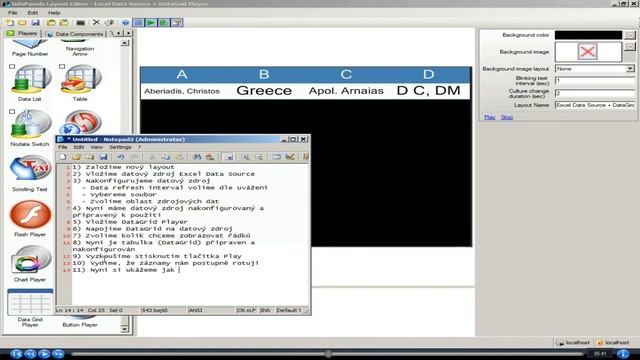Click the first localhost status bar entry
640x360 pixels.
[x=573, y=342]
